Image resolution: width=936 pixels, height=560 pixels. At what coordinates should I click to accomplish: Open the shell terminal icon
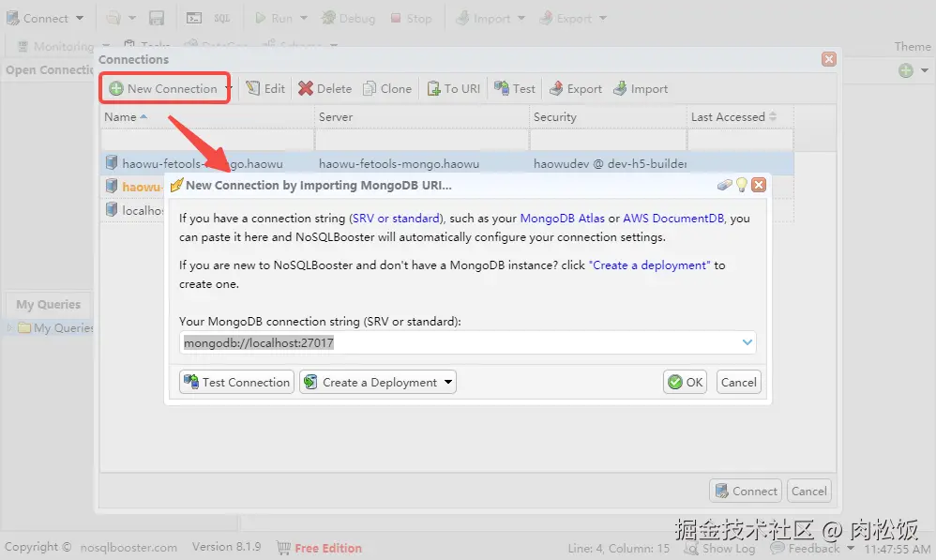pyautogui.click(x=194, y=19)
